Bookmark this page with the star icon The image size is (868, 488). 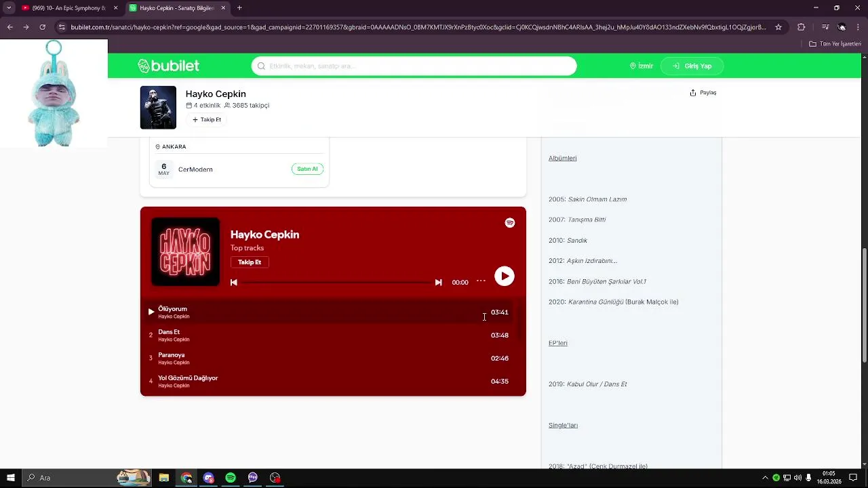(778, 27)
